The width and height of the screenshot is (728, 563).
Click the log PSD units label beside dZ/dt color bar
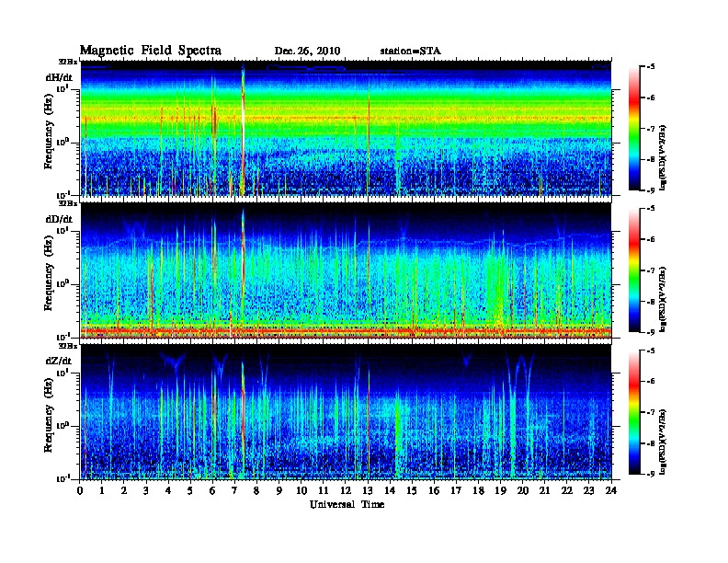coord(664,441)
